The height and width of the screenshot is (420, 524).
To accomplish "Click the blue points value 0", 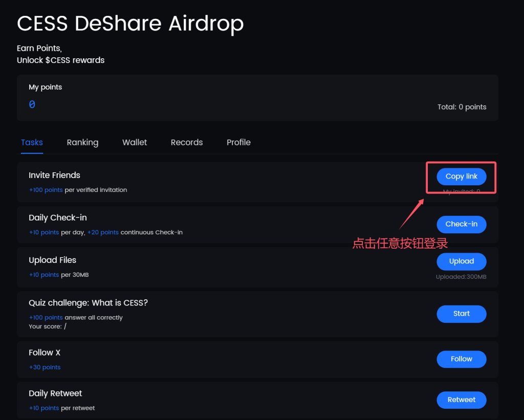I will [x=32, y=104].
